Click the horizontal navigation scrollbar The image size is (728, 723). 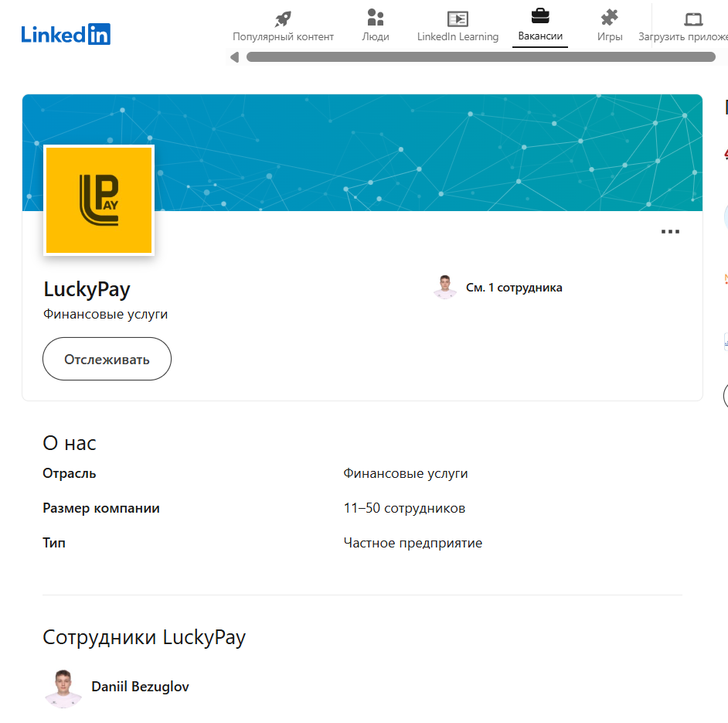click(481, 57)
